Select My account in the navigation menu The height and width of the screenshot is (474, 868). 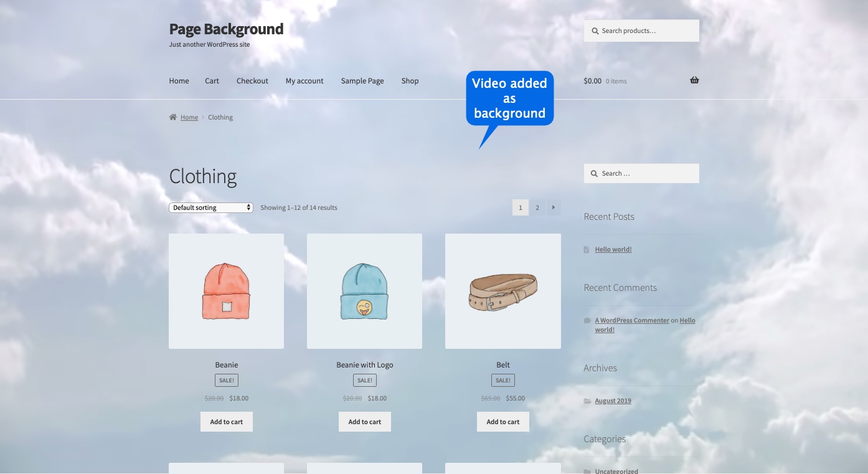click(x=304, y=80)
